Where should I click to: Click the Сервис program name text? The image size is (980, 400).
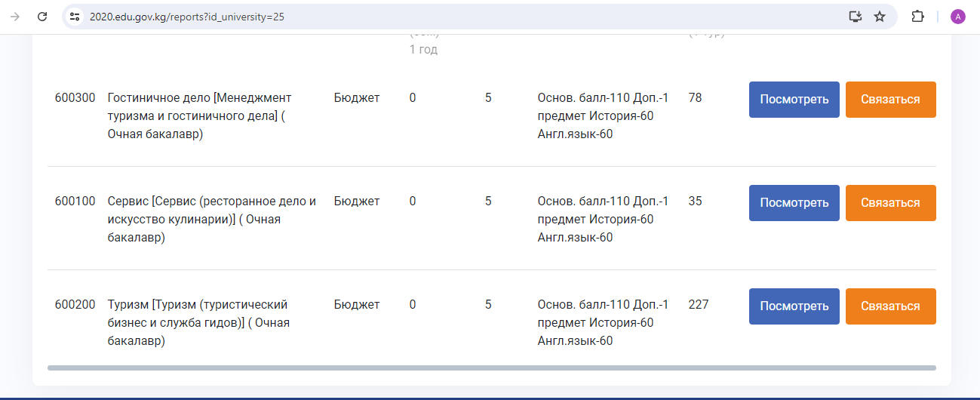[x=212, y=220]
